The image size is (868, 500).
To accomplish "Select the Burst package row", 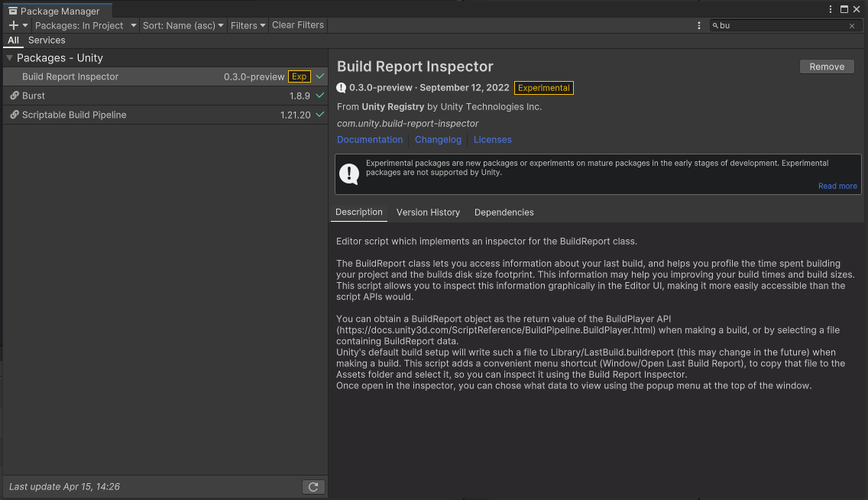I will (x=165, y=96).
